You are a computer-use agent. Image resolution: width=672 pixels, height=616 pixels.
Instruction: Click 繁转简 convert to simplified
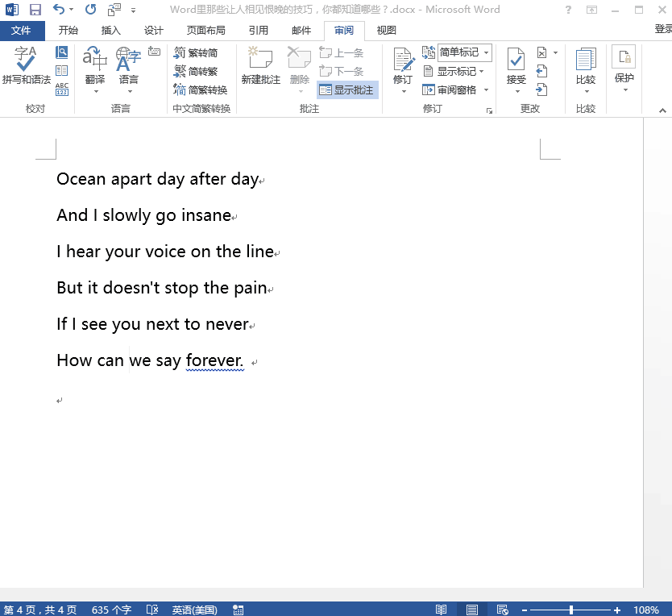pos(196,52)
